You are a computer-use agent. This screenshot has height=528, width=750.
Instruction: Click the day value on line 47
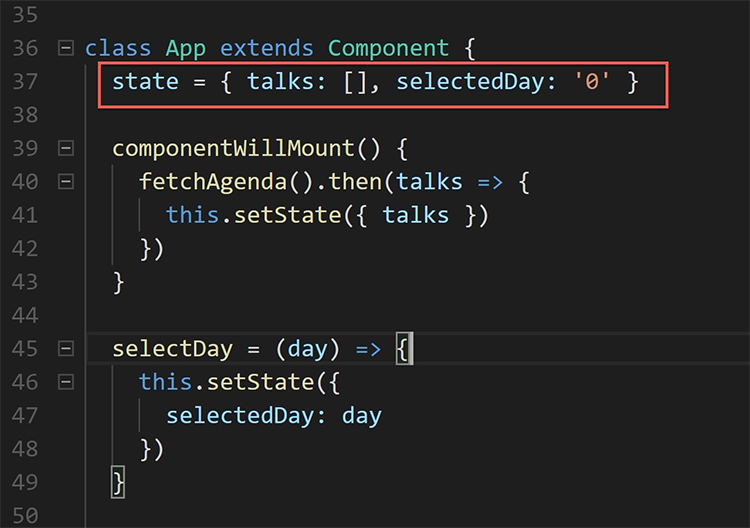362,415
